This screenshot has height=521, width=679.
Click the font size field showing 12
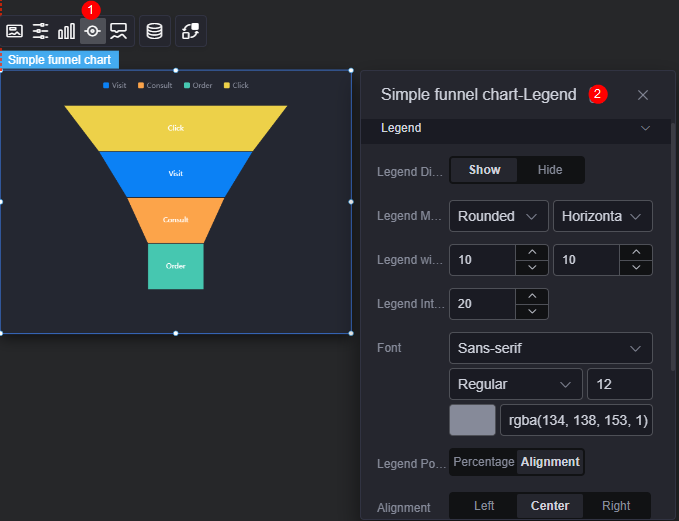point(620,384)
